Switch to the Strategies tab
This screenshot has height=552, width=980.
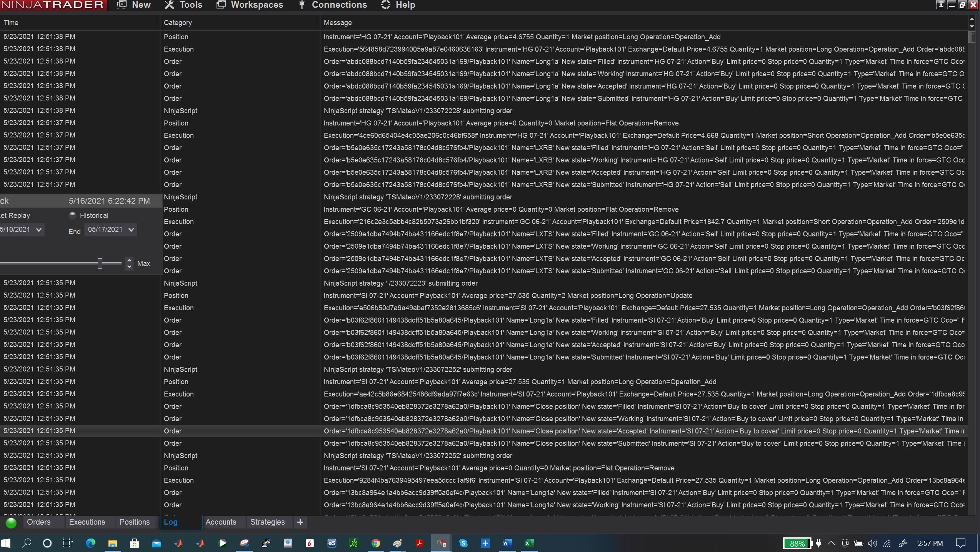pos(267,522)
